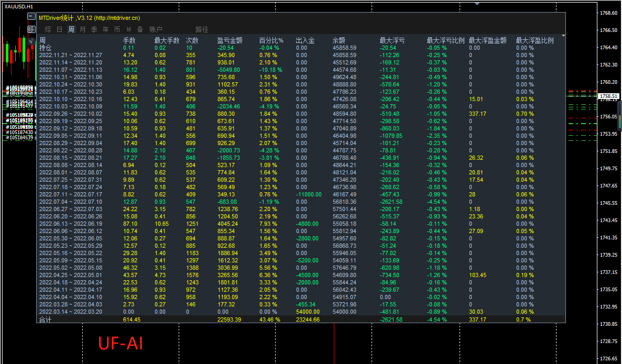
Task: Click the current price label 1758.51
Action: pos(608,96)
